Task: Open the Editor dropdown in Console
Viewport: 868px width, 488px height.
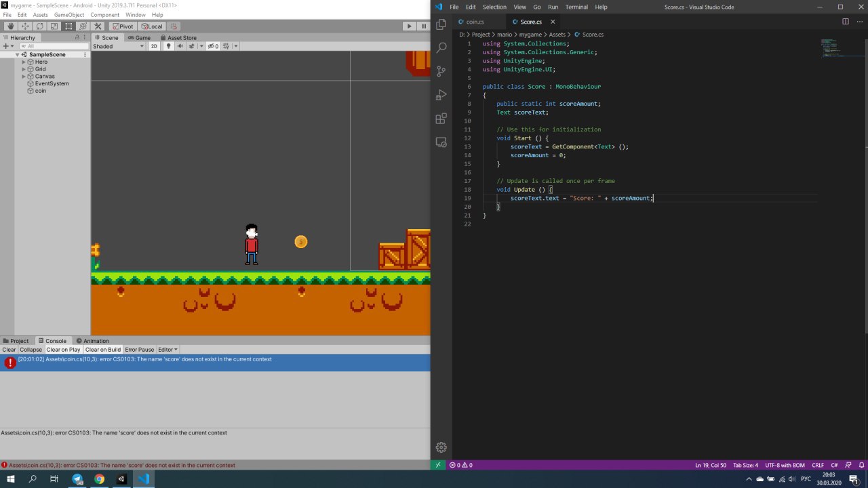Action: 167,350
